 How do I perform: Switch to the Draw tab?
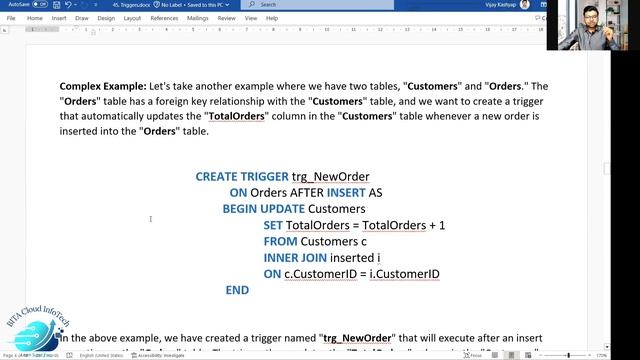pyautogui.click(x=82, y=18)
